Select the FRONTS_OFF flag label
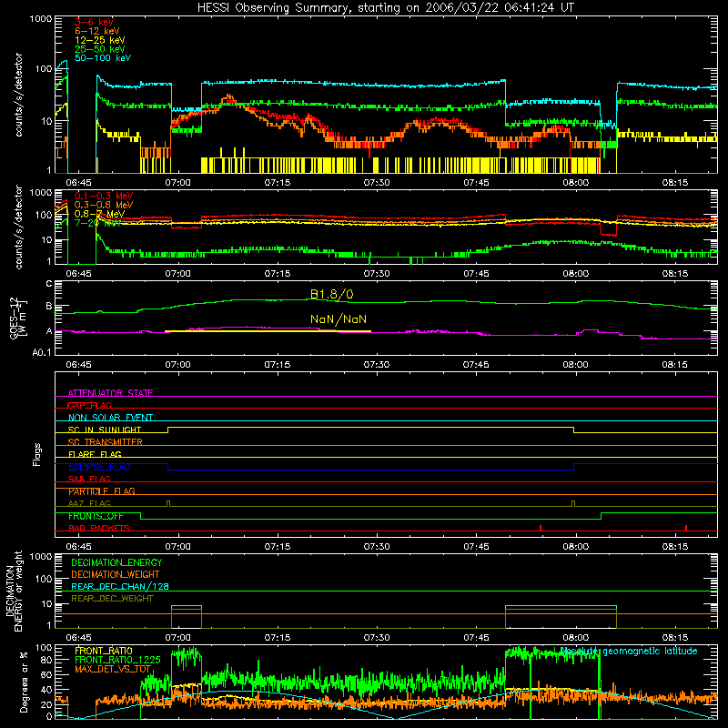The image size is (728, 728). (x=96, y=516)
